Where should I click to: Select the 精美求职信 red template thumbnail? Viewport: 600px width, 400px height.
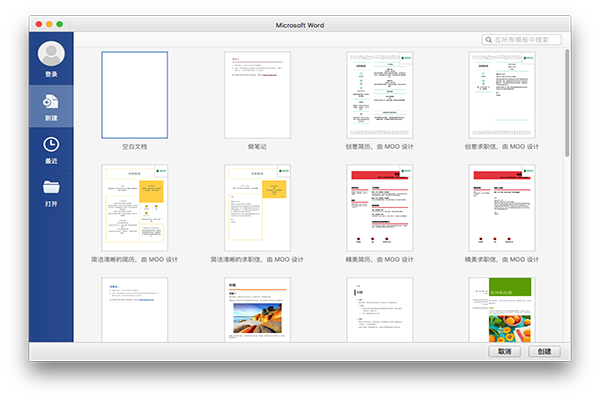coord(502,208)
